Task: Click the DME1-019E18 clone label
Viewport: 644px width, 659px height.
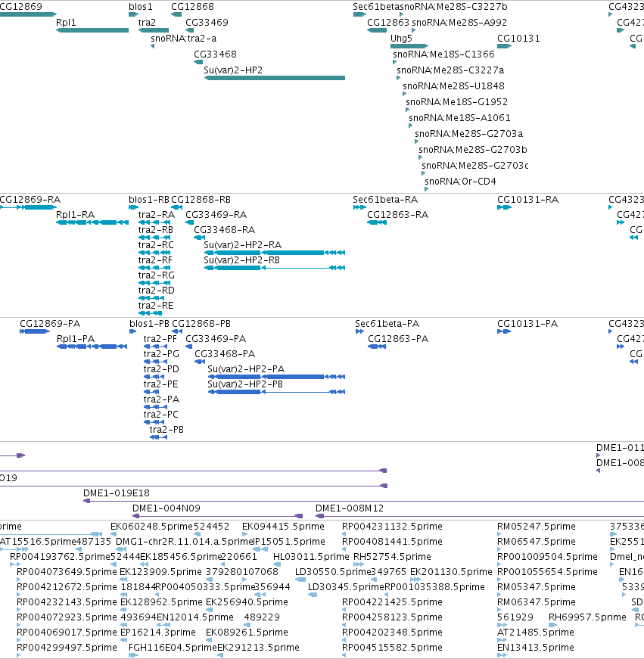Action: (117, 493)
